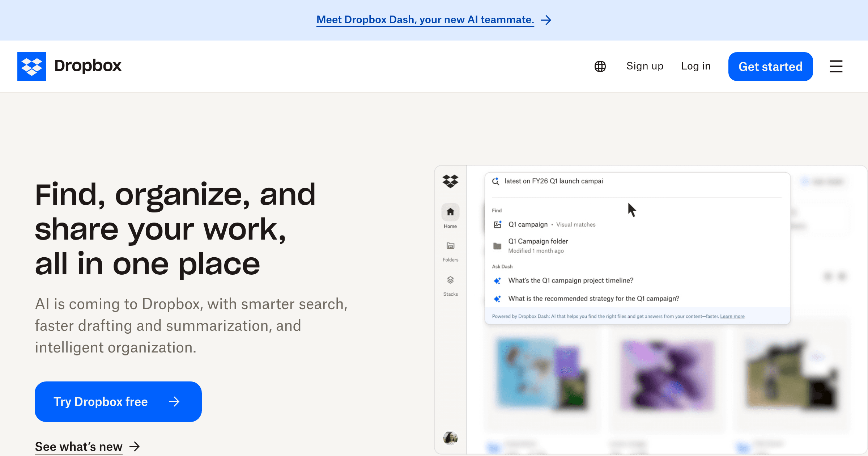Image resolution: width=868 pixels, height=456 pixels.
Task: Click the Stacks label in preview sidebar
Action: (x=450, y=294)
